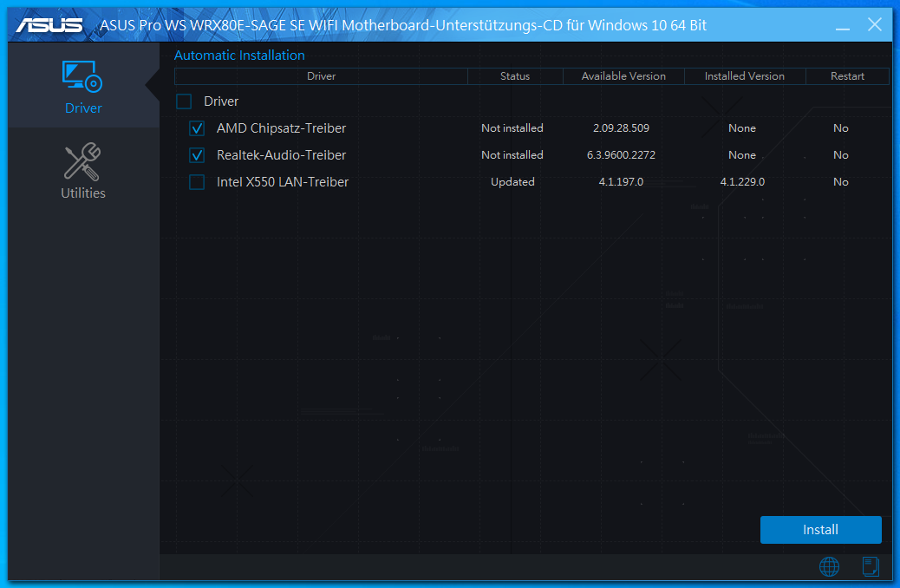Click the Installed Version column header
Viewport: 900px width, 588px height.
click(x=745, y=76)
